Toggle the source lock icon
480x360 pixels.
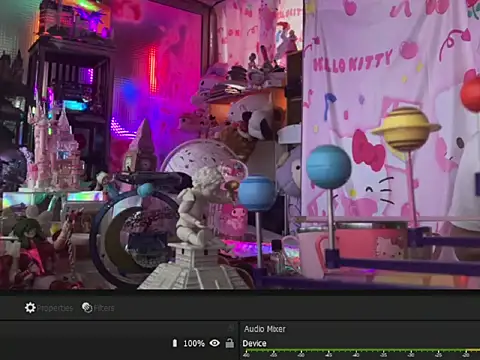tap(230, 343)
